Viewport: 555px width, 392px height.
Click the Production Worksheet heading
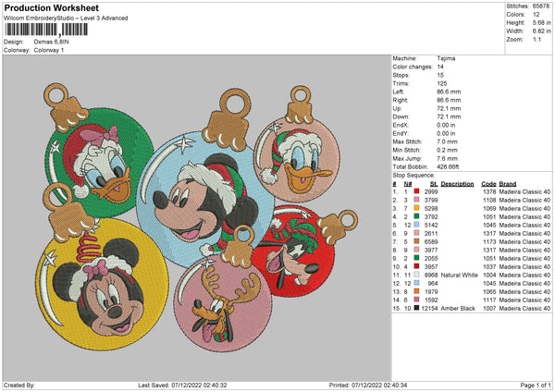[52, 7]
